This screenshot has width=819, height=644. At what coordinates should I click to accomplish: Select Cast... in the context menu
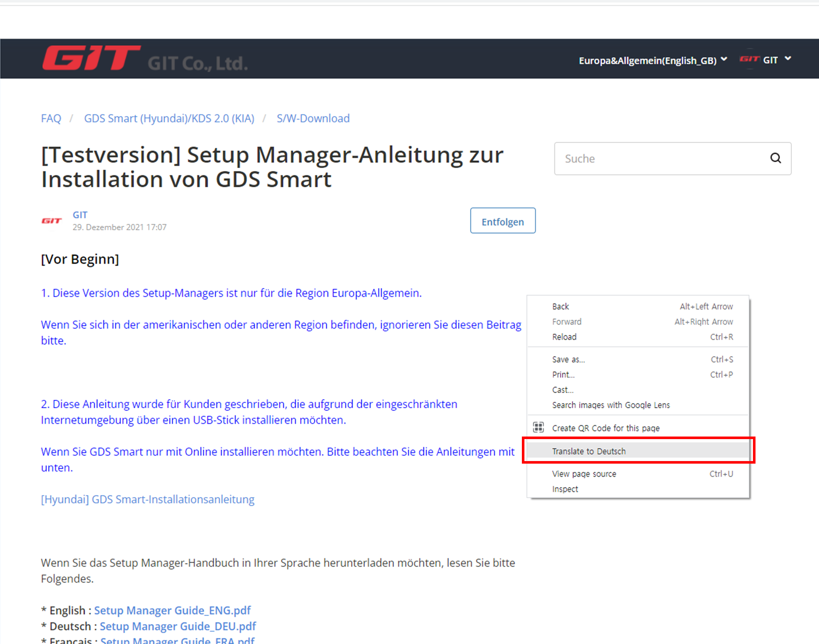click(x=638, y=390)
